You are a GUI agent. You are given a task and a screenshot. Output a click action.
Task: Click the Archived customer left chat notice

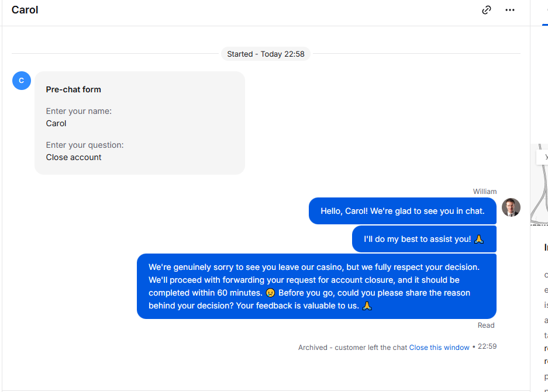(353, 348)
